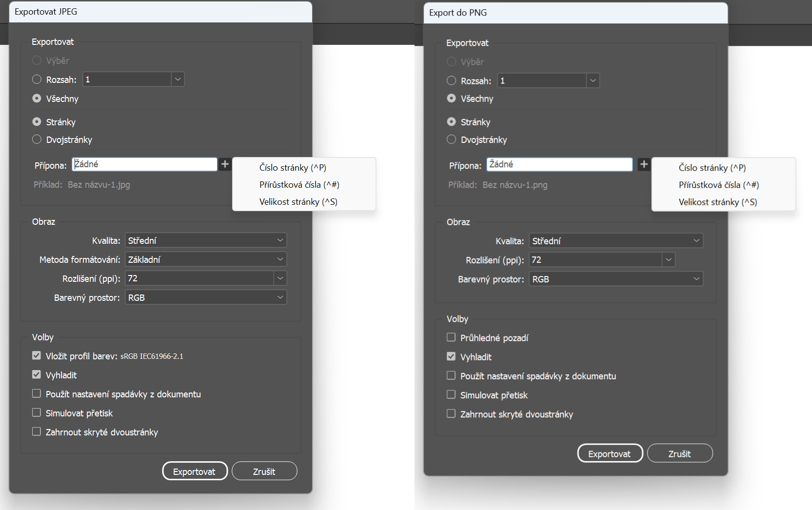
Task: Open Metoda formátování dropdown set to Základní
Action: click(x=206, y=259)
